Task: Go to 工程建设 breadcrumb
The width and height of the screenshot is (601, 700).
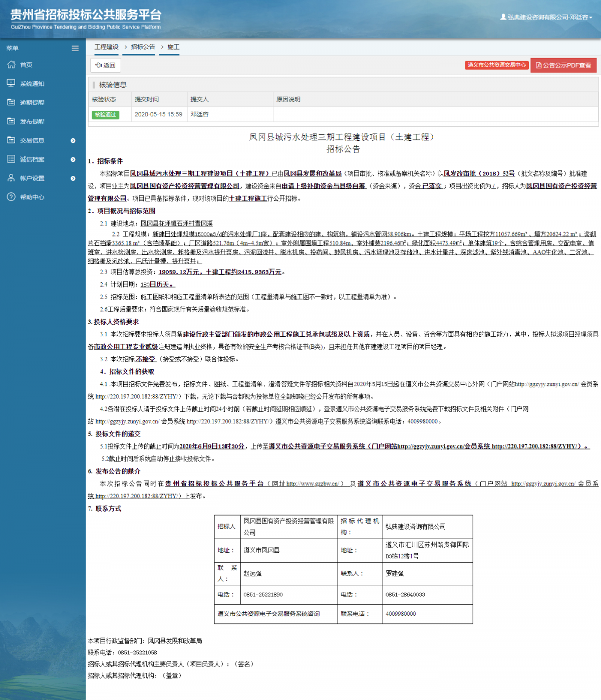Action: (x=107, y=47)
